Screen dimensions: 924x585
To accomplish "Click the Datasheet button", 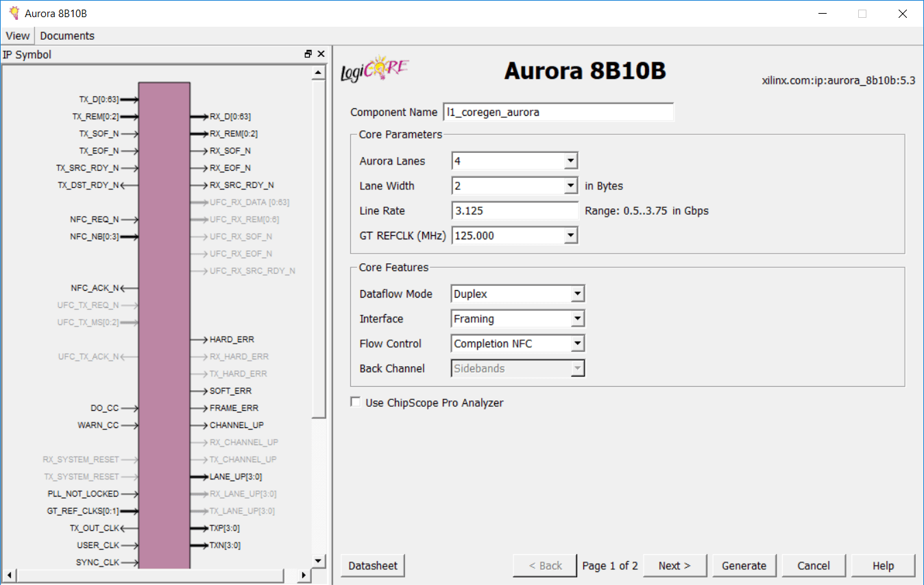I will 372,565.
